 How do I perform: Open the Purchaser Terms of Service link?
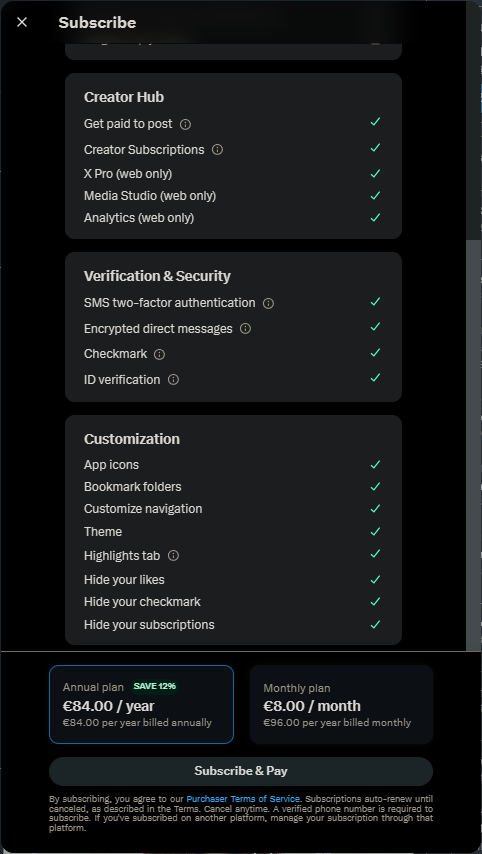coord(243,799)
